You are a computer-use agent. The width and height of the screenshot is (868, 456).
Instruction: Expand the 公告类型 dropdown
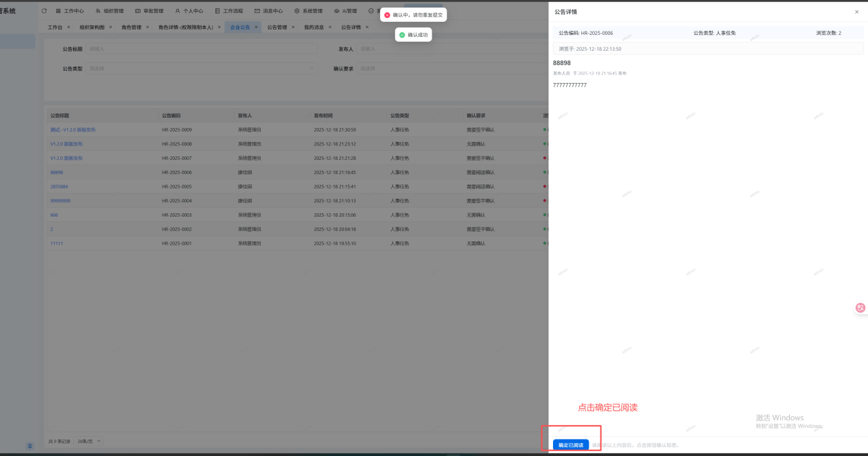pyautogui.click(x=201, y=69)
